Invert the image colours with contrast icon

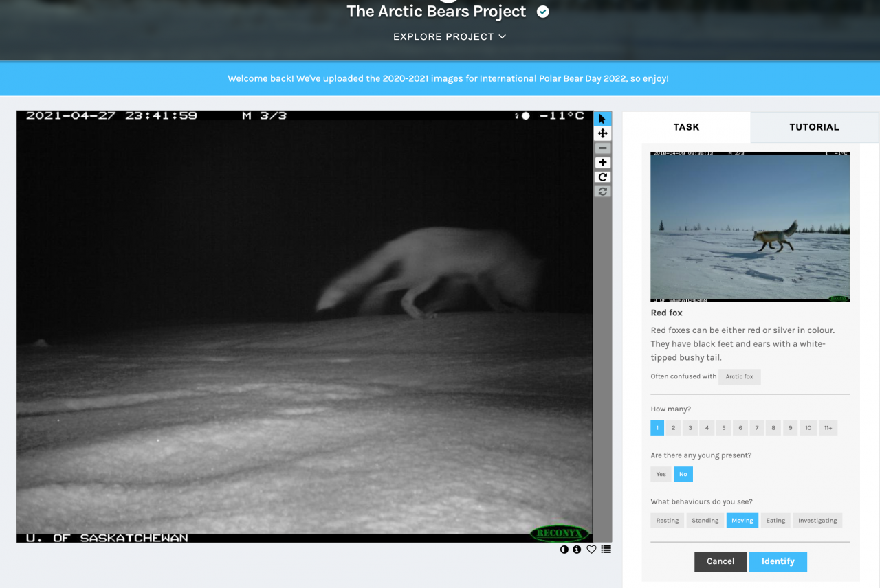(564, 550)
